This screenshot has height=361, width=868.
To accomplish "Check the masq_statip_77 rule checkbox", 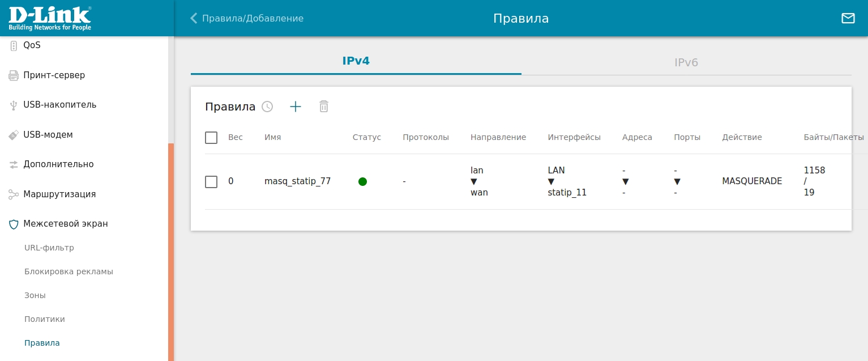I will pos(211,182).
